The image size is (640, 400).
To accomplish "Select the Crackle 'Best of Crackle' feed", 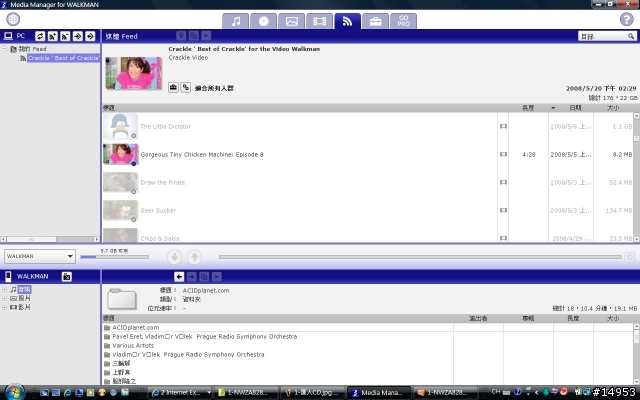I will (63, 58).
